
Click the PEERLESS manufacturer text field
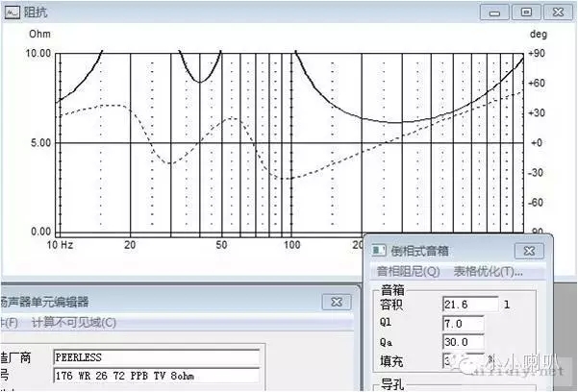(156, 355)
